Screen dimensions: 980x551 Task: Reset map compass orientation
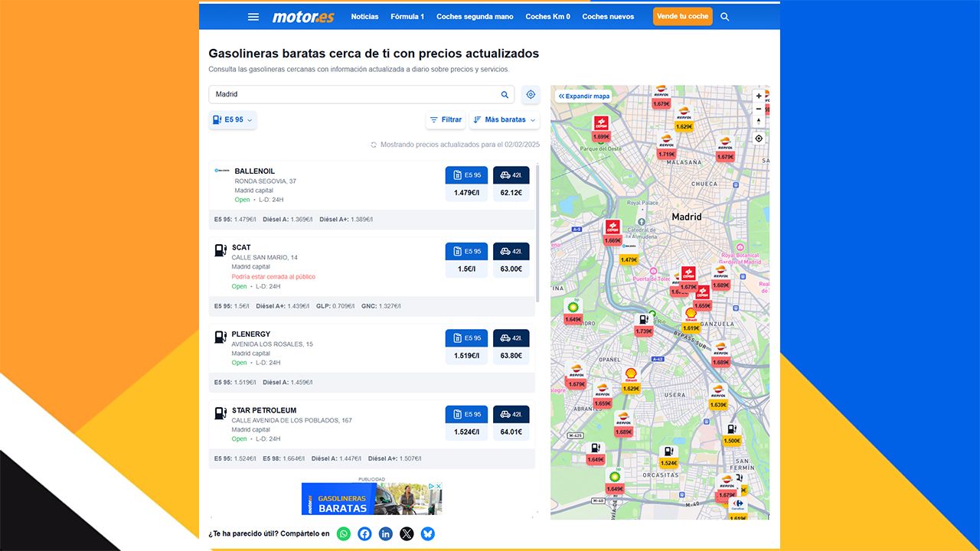[759, 121]
